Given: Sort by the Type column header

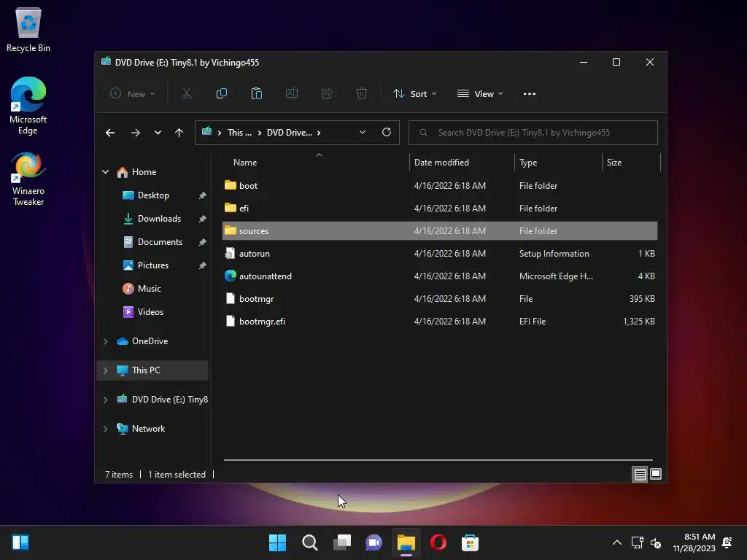Looking at the screenshot, I should click(x=558, y=163).
